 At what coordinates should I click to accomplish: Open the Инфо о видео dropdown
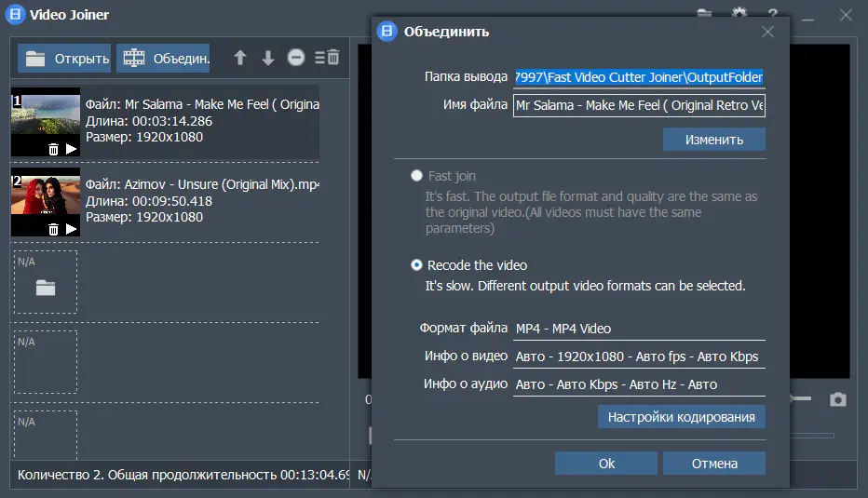639,357
